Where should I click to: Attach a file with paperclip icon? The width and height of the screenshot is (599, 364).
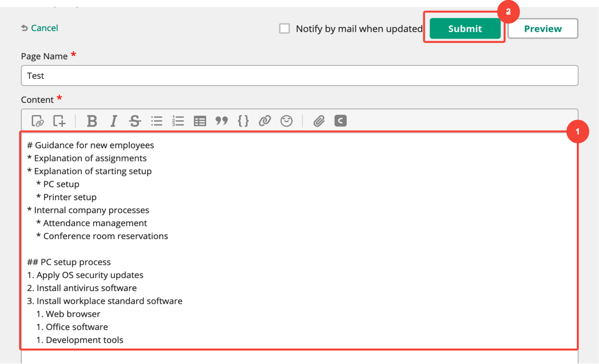pos(319,121)
